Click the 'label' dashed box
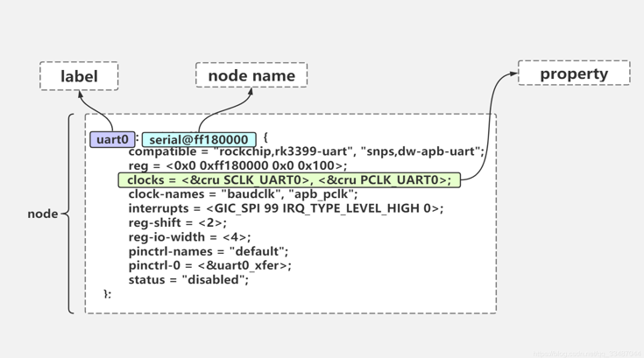This screenshot has width=644, height=358. pyautogui.click(x=79, y=76)
